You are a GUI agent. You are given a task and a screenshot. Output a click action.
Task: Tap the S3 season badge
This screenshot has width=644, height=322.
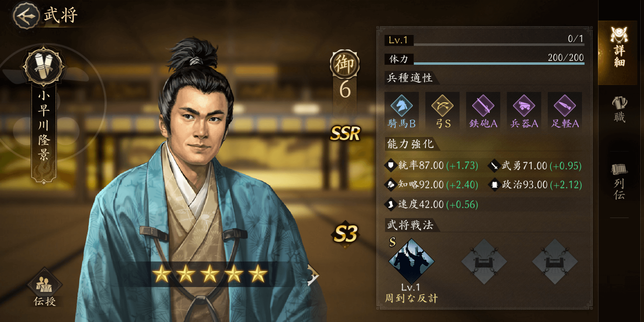pyautogui.click(x=345, y=234)
